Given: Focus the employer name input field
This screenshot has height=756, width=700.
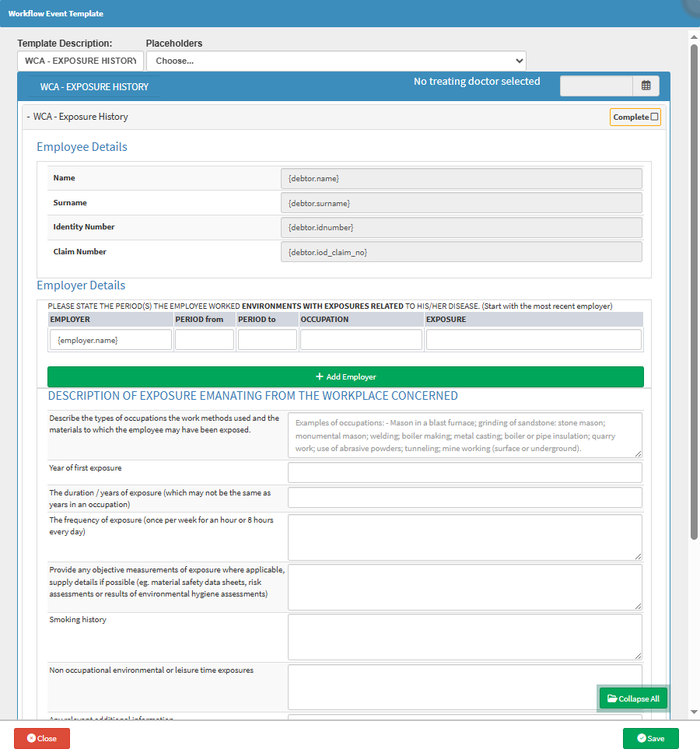Looking at the screenshot, I should coord(110,340).
